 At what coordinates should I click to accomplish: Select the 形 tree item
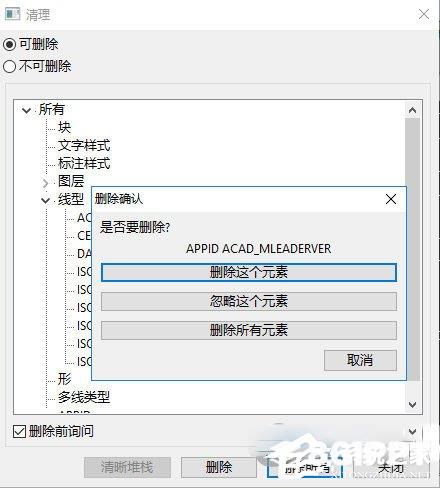64,379
